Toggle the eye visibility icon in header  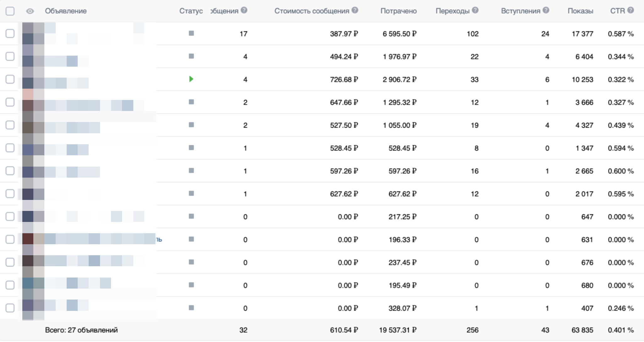(x=30, y=11)
